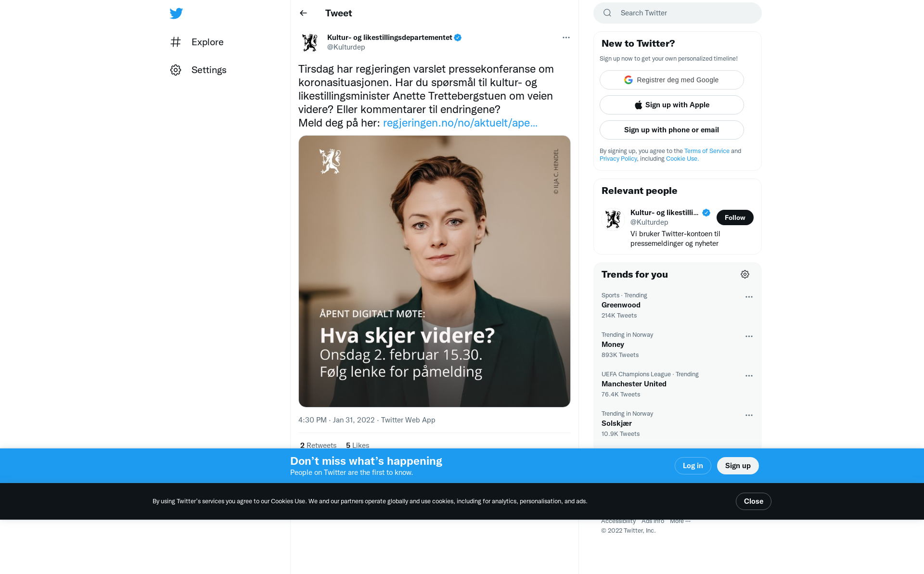Expand the footer More menu
924x574 pixels.
[680, 521]
